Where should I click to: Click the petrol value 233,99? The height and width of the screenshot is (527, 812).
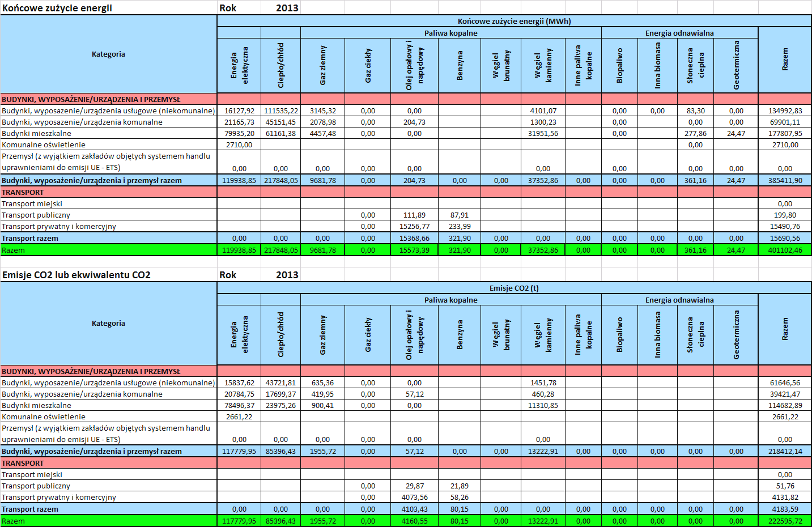(x=460, y=226)
